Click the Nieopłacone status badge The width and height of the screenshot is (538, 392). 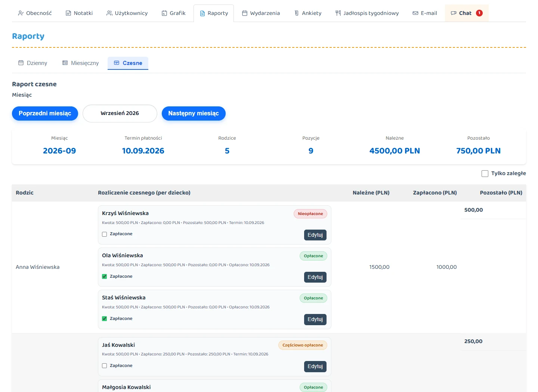coord(310,214)
